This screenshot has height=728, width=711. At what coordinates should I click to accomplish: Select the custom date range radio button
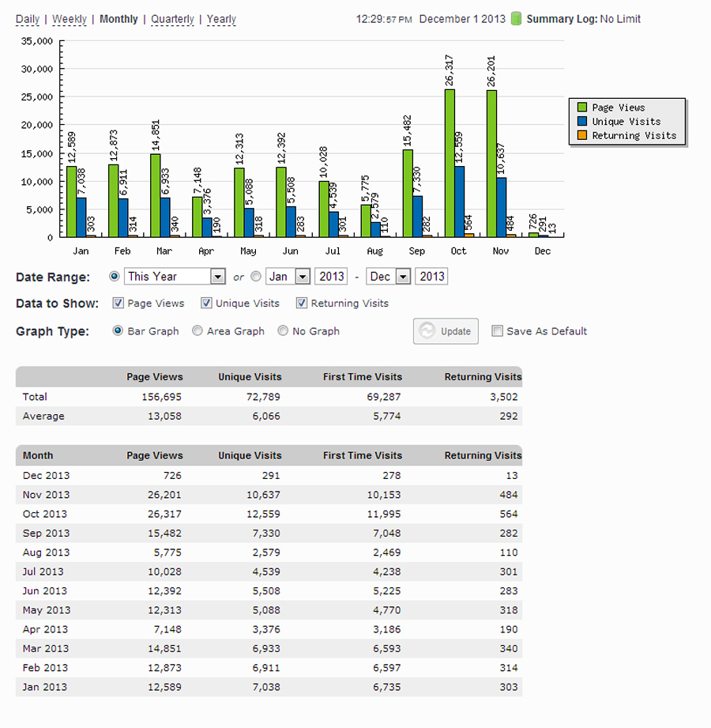255,277
